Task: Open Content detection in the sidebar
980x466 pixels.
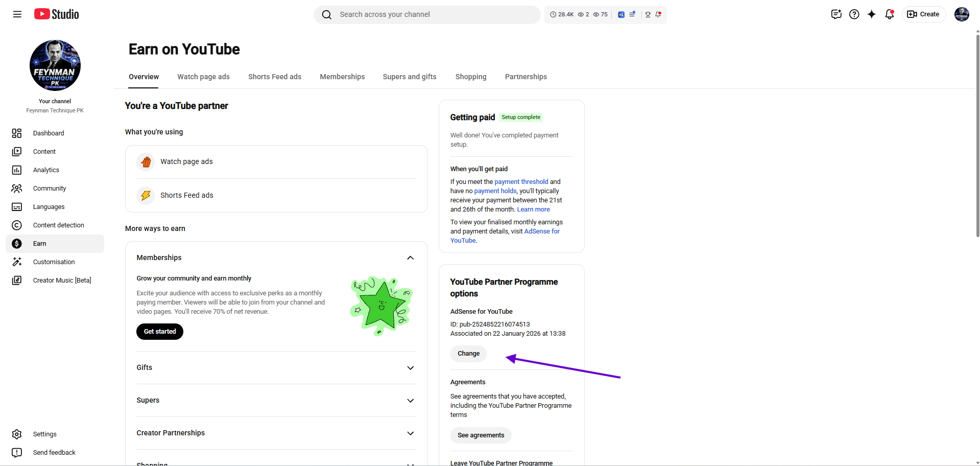Action: (x=55, y=225)
